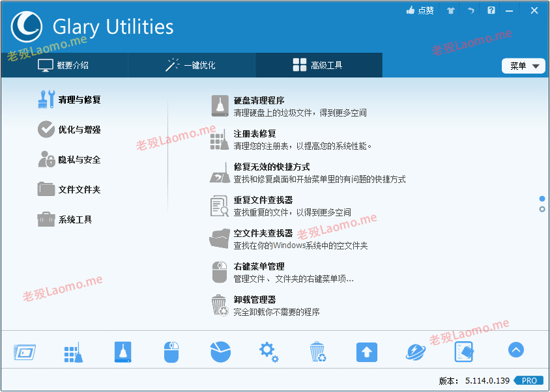Open the 菜单 dropdown

(523, 66)
